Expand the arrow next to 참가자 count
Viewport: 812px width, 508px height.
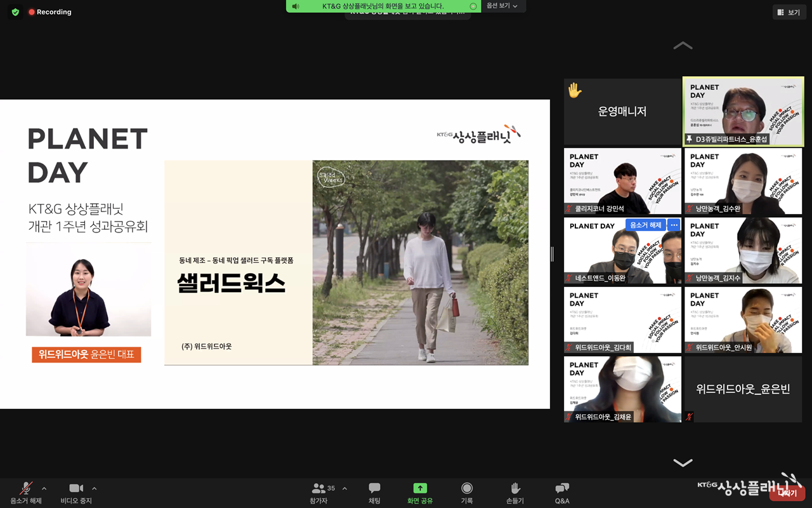tap(344, 488)
